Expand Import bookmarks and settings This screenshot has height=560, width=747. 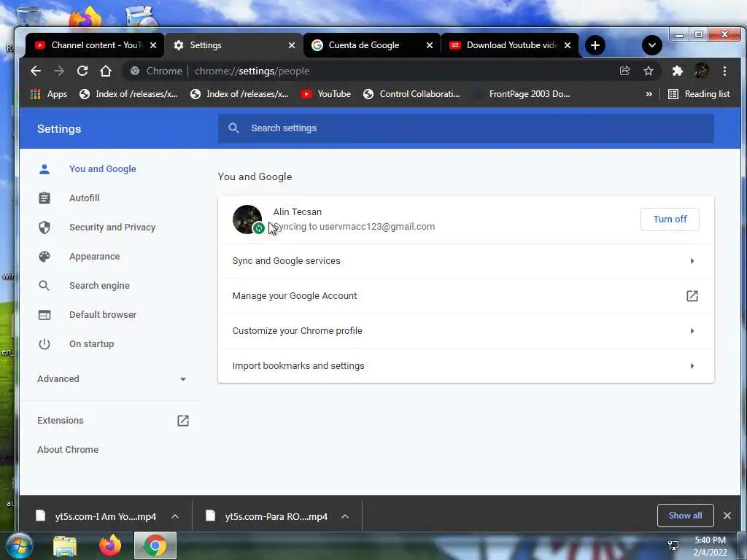466,366
